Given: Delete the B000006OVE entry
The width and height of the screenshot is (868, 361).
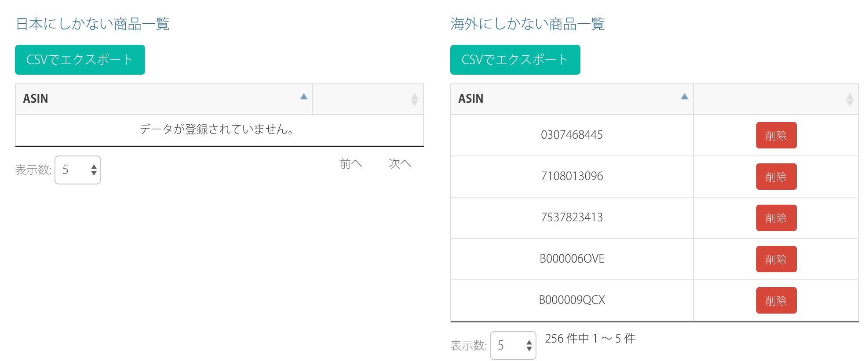Looking at the screenshot, I should pos(776,259).
